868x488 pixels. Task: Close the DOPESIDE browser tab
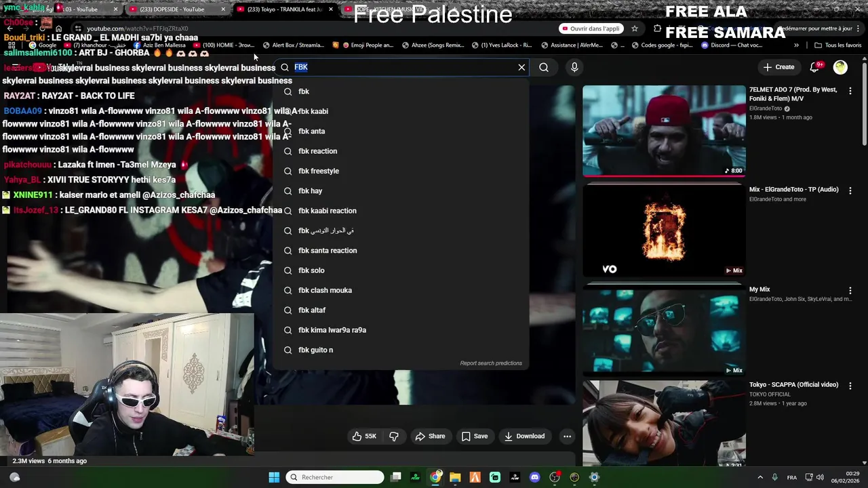click(x=223, y=9)
